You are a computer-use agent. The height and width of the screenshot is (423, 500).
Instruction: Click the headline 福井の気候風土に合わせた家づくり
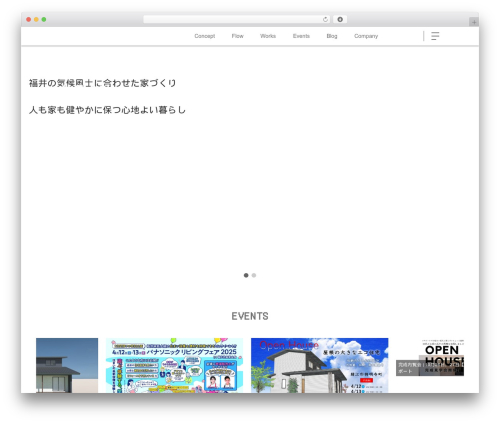(102, 83)
